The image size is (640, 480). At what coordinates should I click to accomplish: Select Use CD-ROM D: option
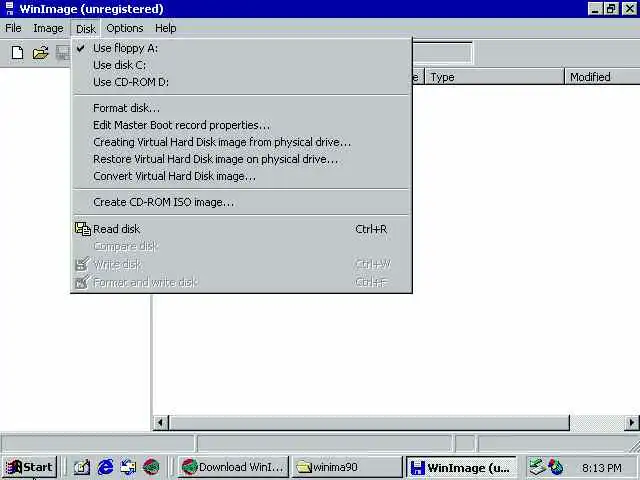click(241, 82)
